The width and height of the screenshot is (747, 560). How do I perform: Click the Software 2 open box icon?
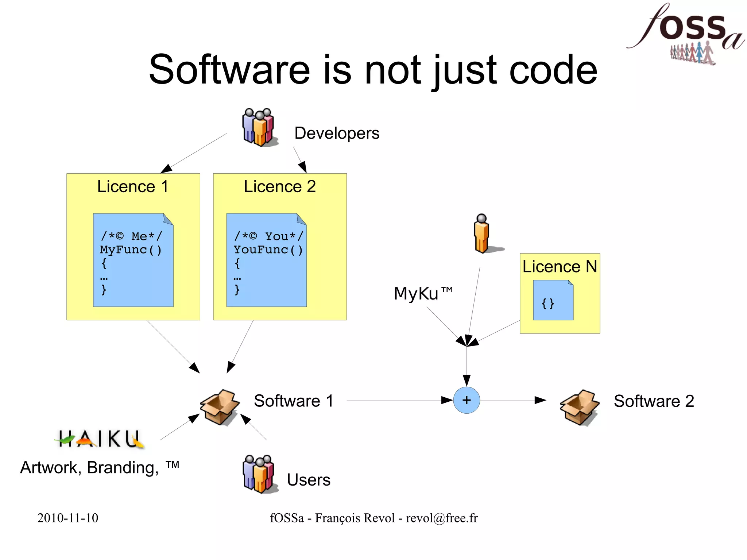tap(580, 407)
